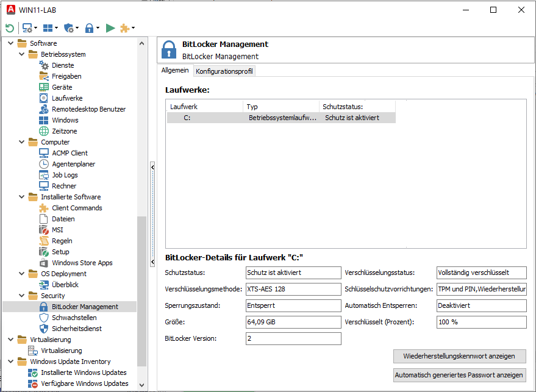Click the shield with gear toolbar icon

tap(69, 28)
